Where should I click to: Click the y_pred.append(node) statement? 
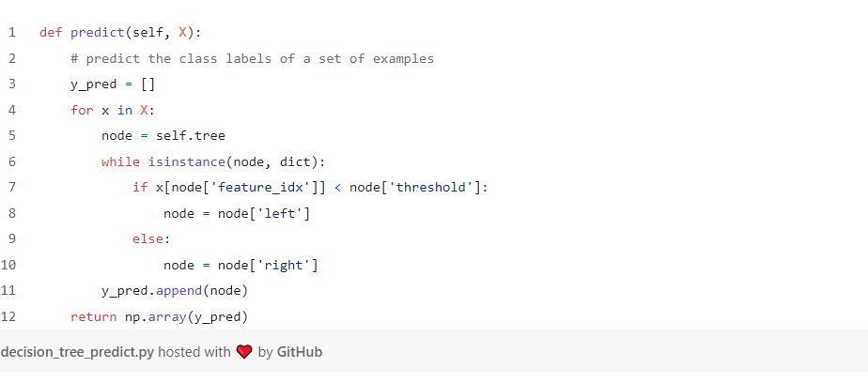(x=174, y=291)
